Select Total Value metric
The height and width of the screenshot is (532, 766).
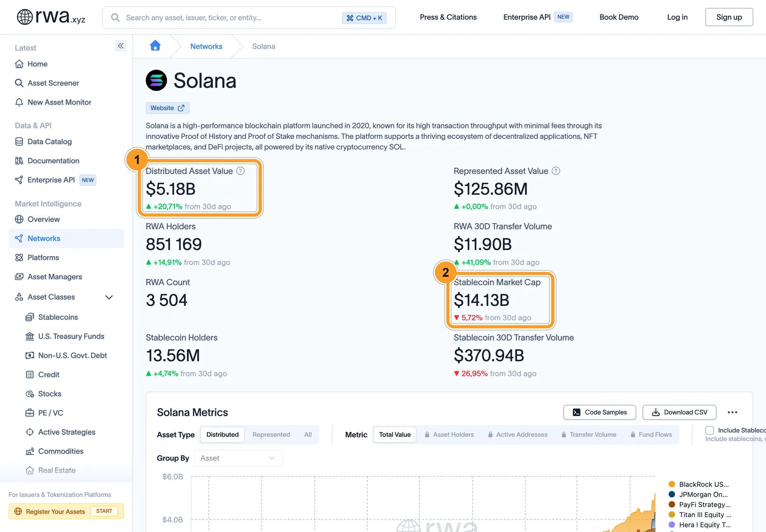pyautogui.click(x=395, y=435)
